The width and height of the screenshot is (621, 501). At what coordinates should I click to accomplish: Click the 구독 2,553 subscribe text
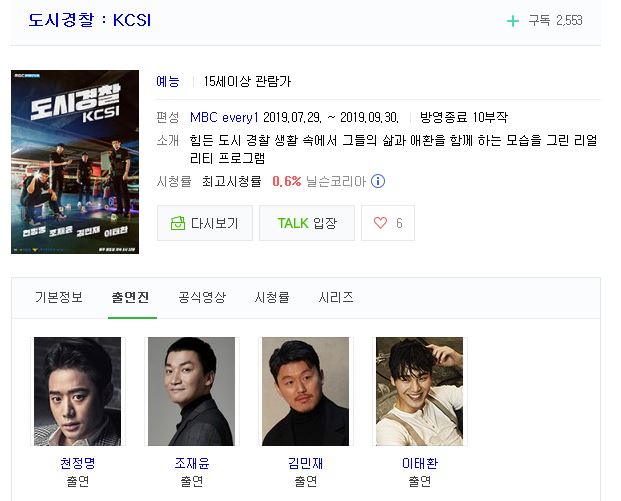(x=555, y=21)
